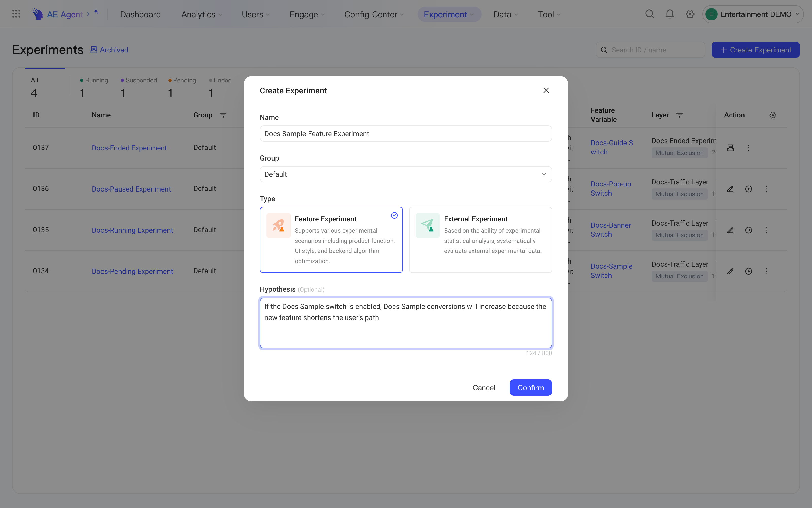Viewport: 812px width, 508px height.
Task: Select Feature Experiment type card
Action: 331,240
